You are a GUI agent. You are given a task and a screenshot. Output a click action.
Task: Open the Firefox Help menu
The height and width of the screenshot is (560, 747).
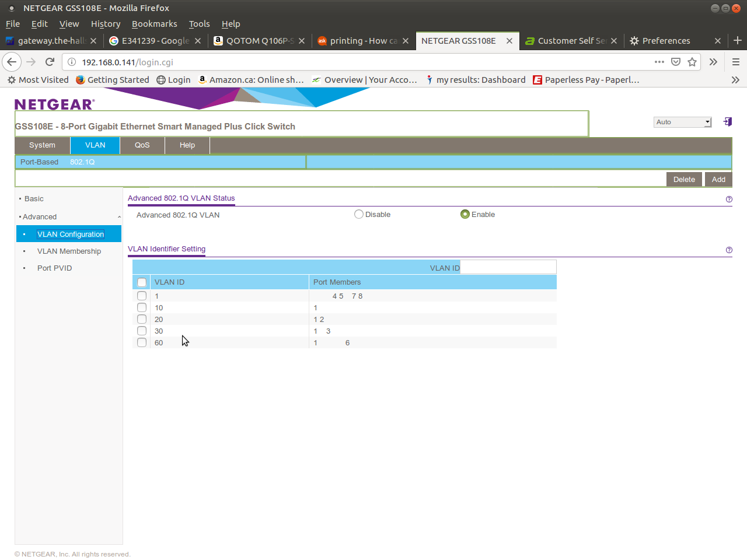(x=231, y=24)
